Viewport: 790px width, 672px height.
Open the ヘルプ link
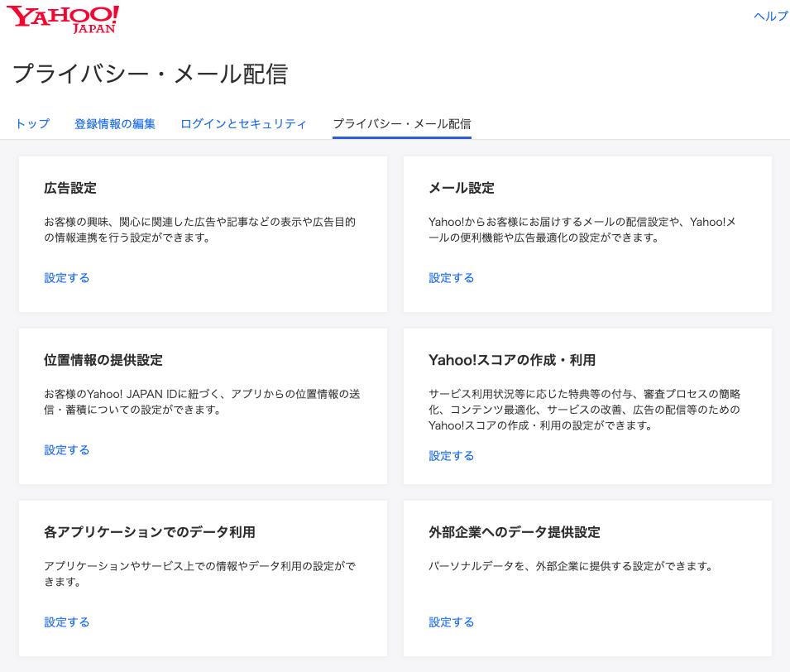coord(771,16)
